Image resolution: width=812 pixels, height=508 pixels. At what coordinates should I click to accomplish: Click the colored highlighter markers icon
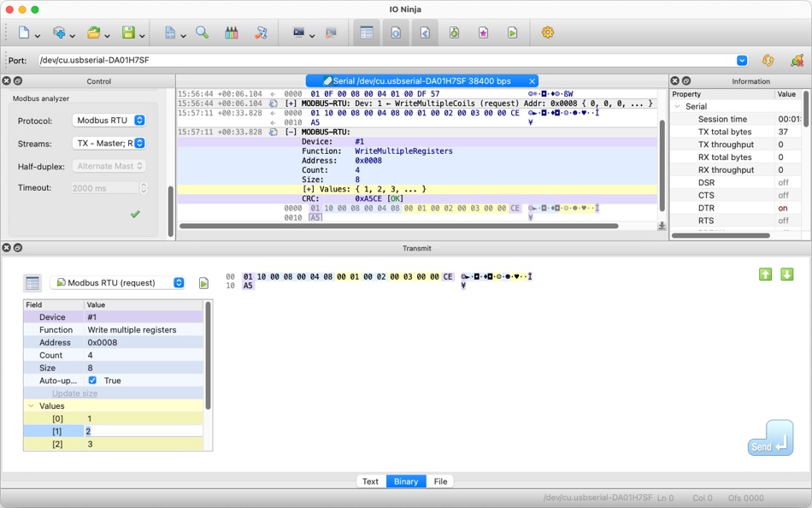click(x=232, y=32)
